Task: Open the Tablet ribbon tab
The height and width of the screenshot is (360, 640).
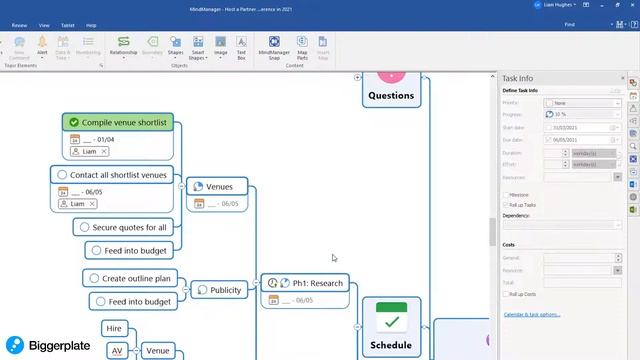Action: click(68, 25)
